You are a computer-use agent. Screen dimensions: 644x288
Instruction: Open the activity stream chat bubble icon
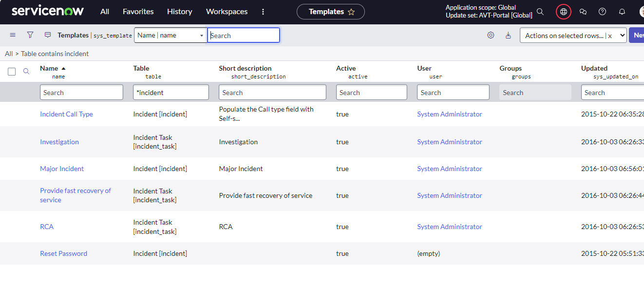[47, 35]
